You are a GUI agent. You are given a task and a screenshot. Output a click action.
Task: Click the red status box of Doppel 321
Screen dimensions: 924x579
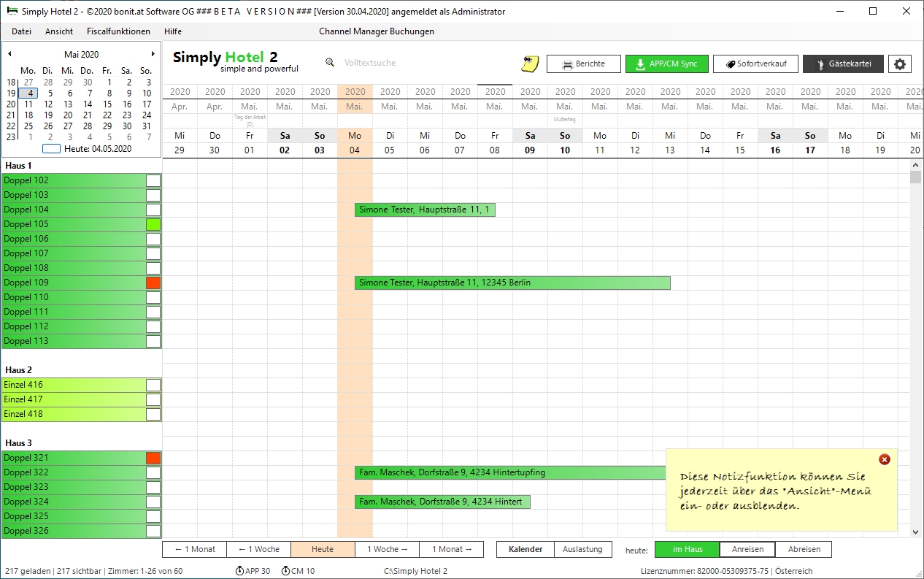coord(153,458)
